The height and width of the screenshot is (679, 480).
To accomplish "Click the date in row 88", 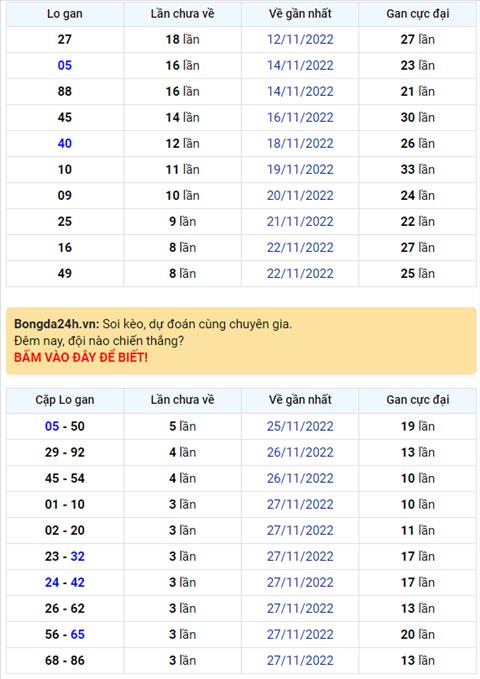I will [300, 91].
